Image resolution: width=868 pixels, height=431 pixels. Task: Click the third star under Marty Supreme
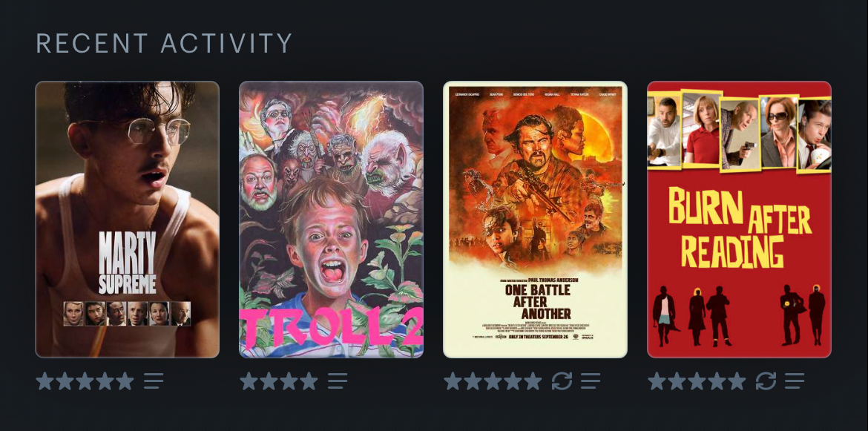pos(85,381)
